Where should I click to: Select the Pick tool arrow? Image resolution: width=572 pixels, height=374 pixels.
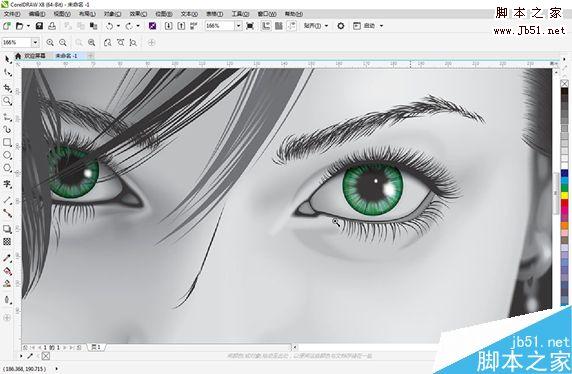tap(7, 59)
